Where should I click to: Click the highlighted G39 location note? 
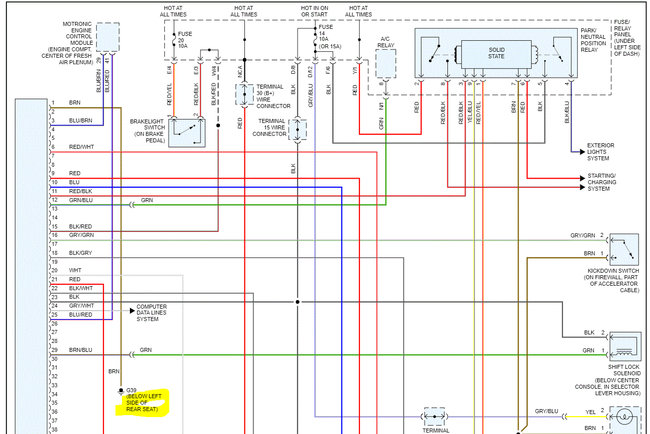pos(143,402)
